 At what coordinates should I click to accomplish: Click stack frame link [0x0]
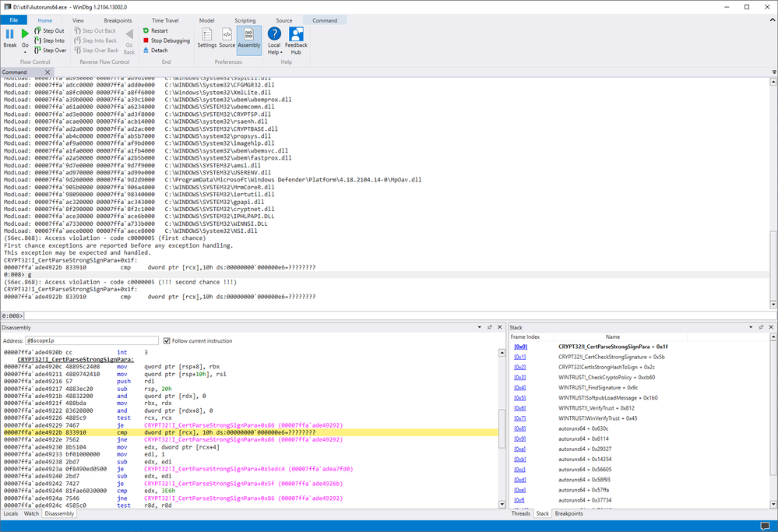coord(520,347)
